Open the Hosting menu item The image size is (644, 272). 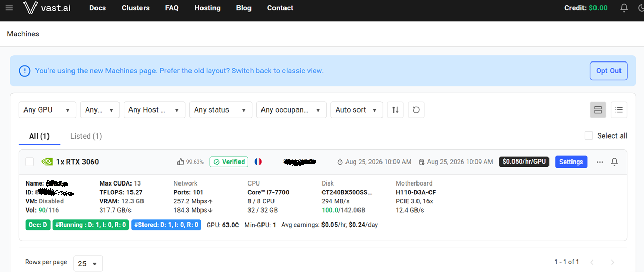point(207,8)
